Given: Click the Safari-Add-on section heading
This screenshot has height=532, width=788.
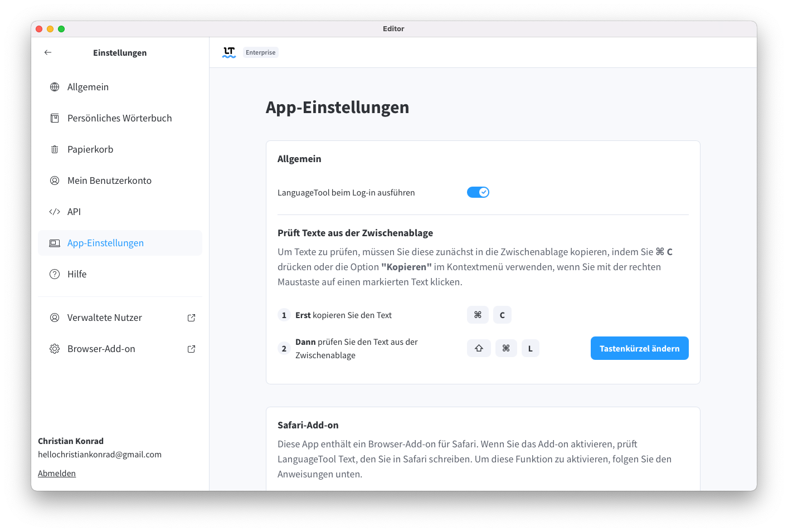Looking at the screenshot, I should 308,425.
